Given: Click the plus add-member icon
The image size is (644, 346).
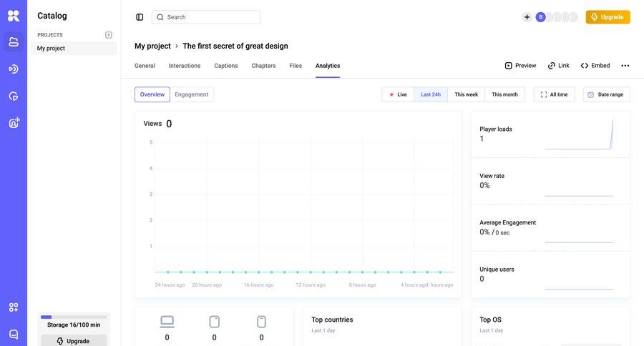Looking at the screenshot, I should 527,17.
